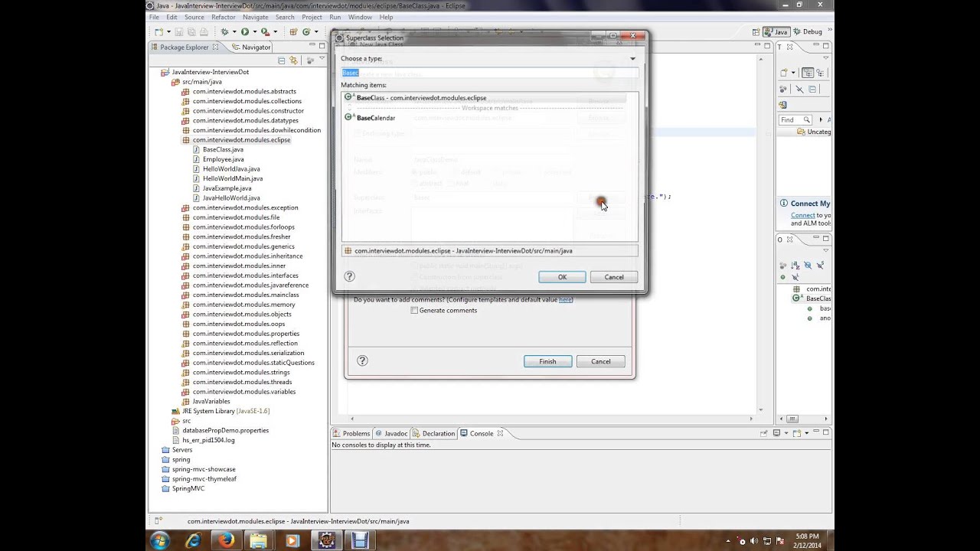Click the New Task icon in Task List
Screen dimensions: 980x551
784,73
